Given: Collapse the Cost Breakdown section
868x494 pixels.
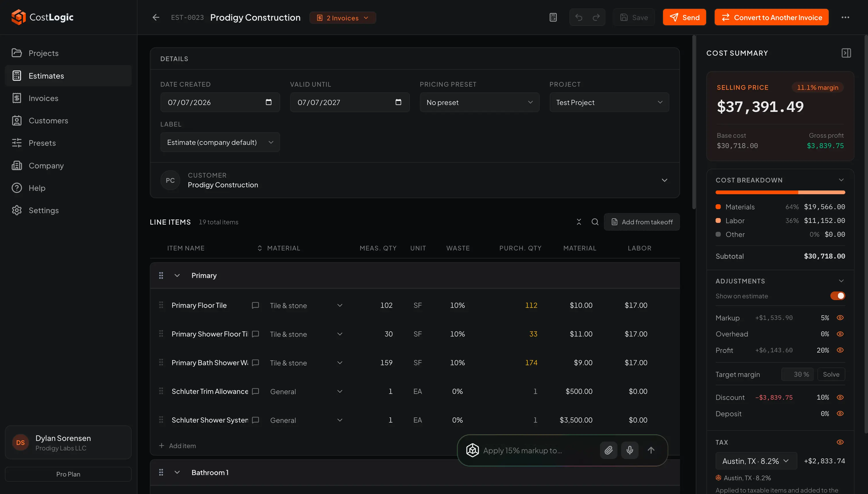Looking at the screenshot, I should (x=841, y=180).
